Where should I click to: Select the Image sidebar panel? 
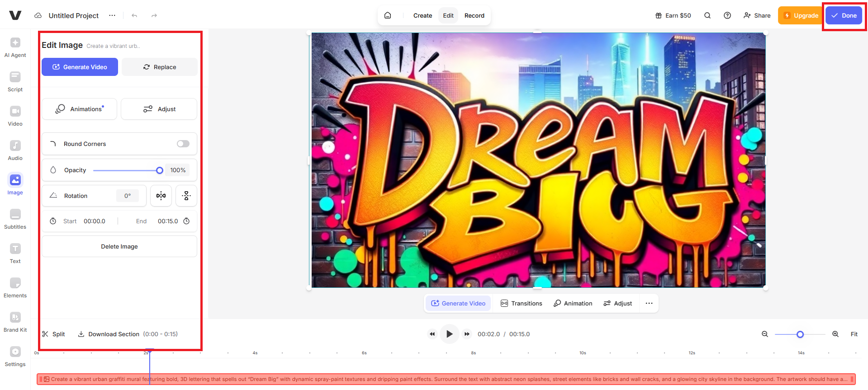(x=15, y=185)
